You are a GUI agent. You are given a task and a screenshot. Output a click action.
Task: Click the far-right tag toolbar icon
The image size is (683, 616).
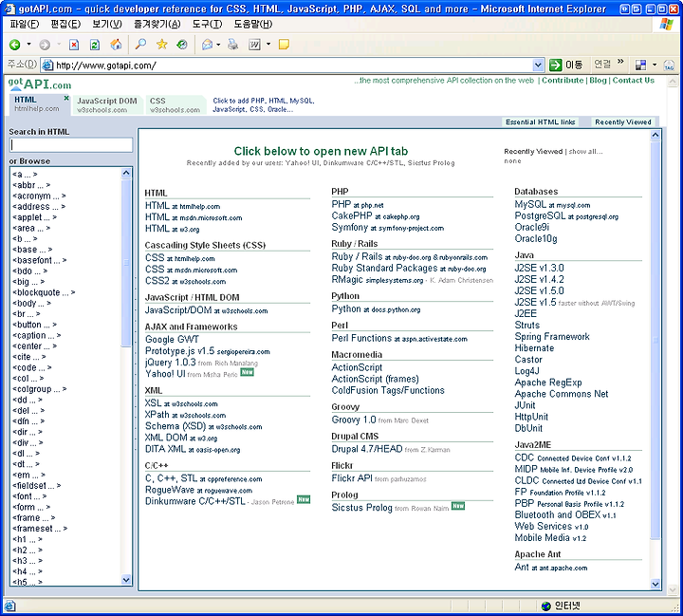[x=669, y=65]
